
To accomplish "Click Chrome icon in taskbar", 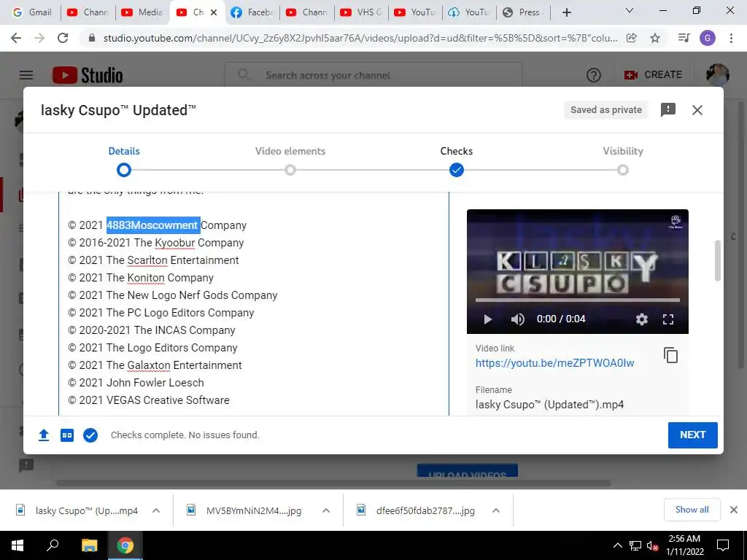I will 125,545.
